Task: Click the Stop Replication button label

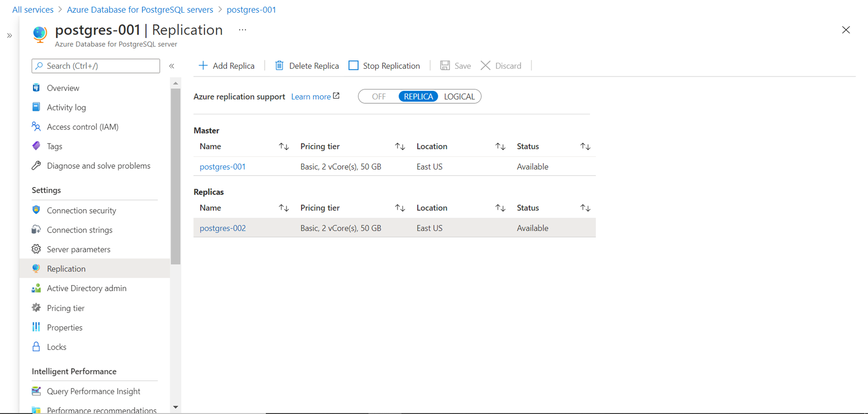Action: pyautogui.click(x=391, y=66)
